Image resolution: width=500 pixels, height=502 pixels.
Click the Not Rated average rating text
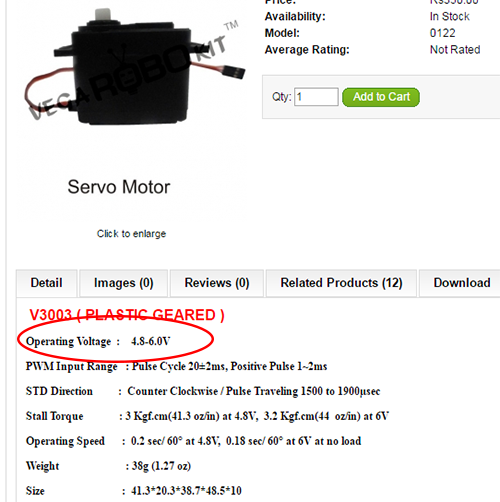[455, 50]
